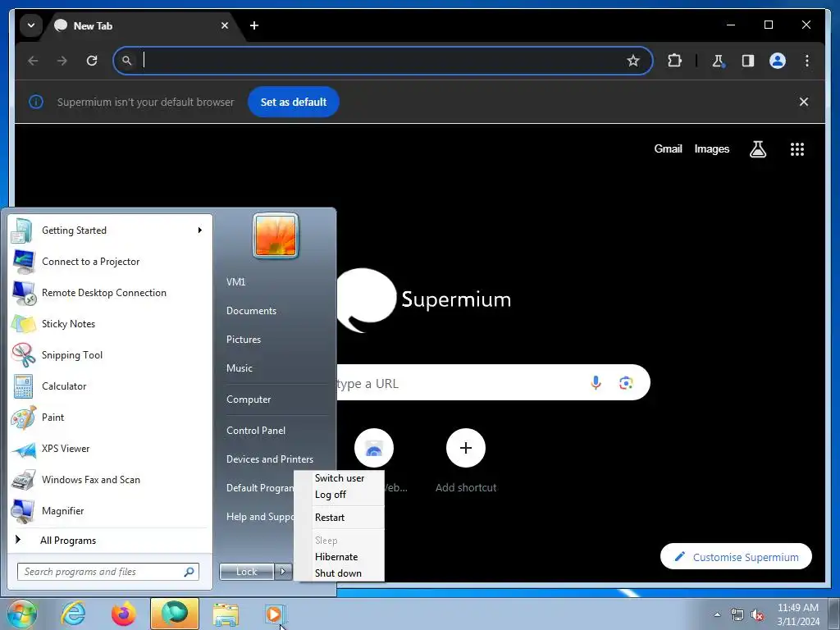Open Getting Started from Start menu

tap(110, 231)
